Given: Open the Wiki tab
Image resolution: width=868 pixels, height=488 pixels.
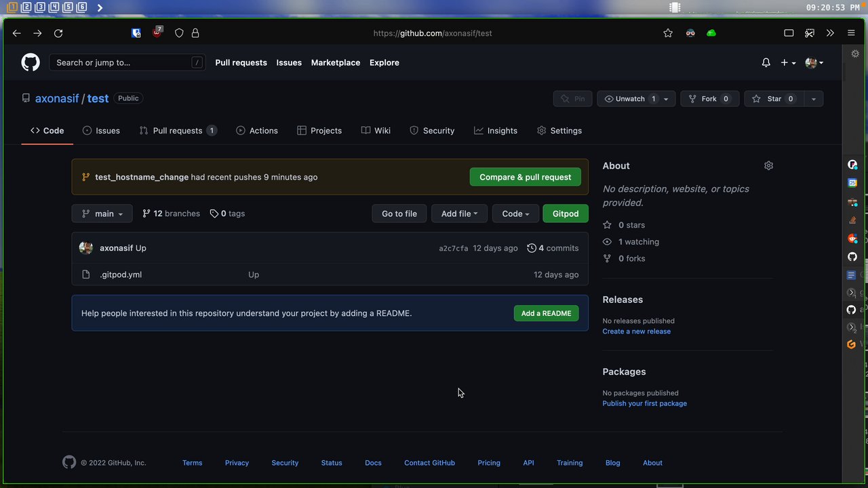Looking at the screenshot, I should pos(376,131).
